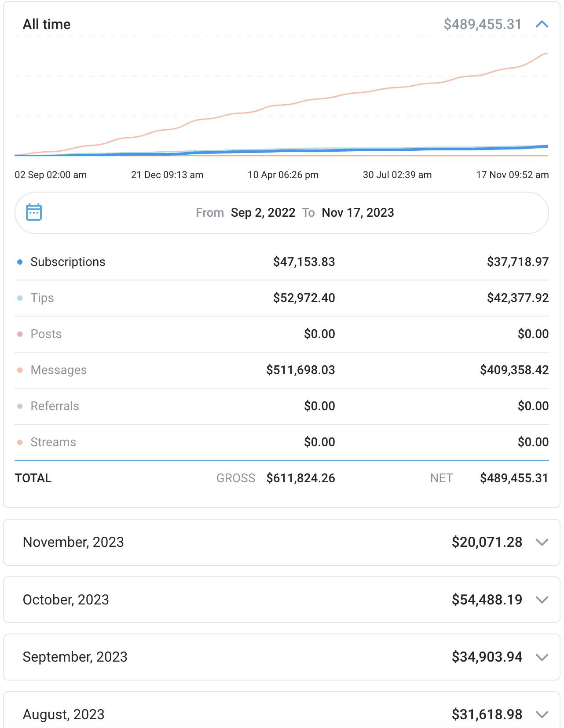Toggle the Posts series pink dot
Screen dimensions: 564x728
(20, 334)
